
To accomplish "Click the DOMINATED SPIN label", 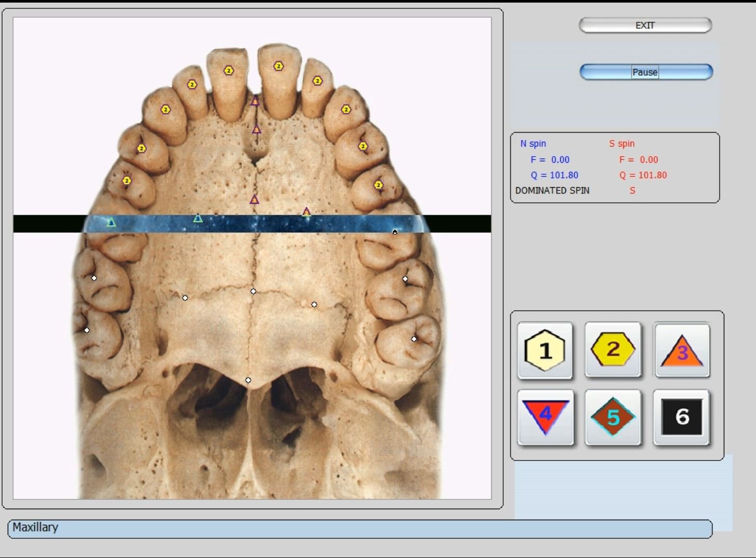I will click(552, 190).
